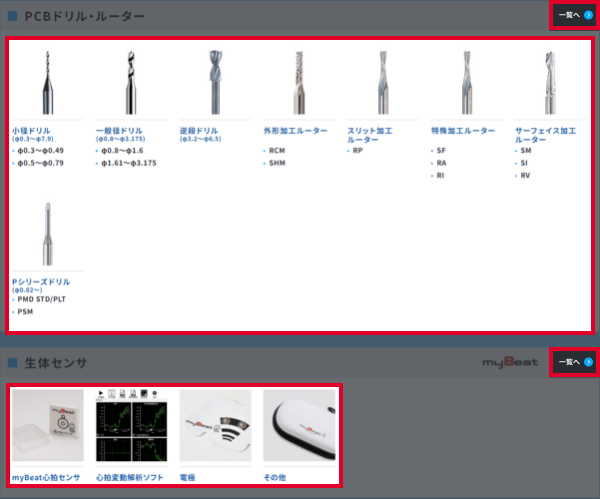This screenshot has height=499, width=600.
Task: Select the RCM router link
Action: click(277, 150)
